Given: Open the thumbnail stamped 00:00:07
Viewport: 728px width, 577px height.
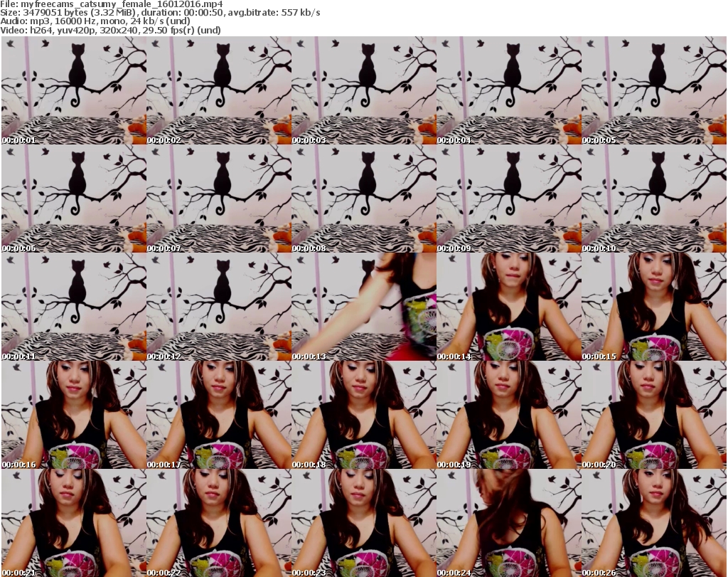Looking at the screenshot, I should coord(219,198).
